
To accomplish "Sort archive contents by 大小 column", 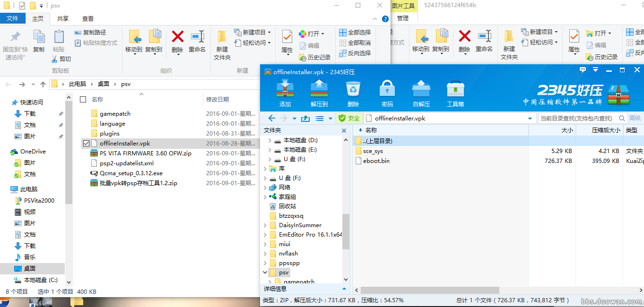I will point(552,130).
